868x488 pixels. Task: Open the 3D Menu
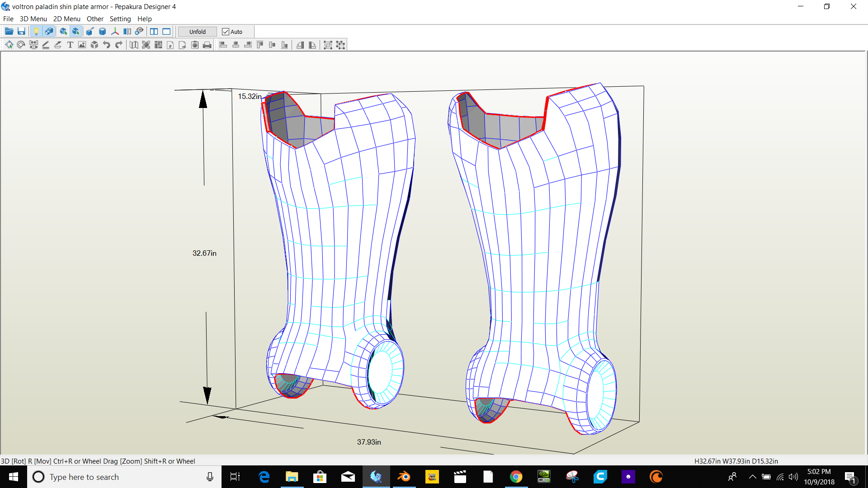pos(33,19)
